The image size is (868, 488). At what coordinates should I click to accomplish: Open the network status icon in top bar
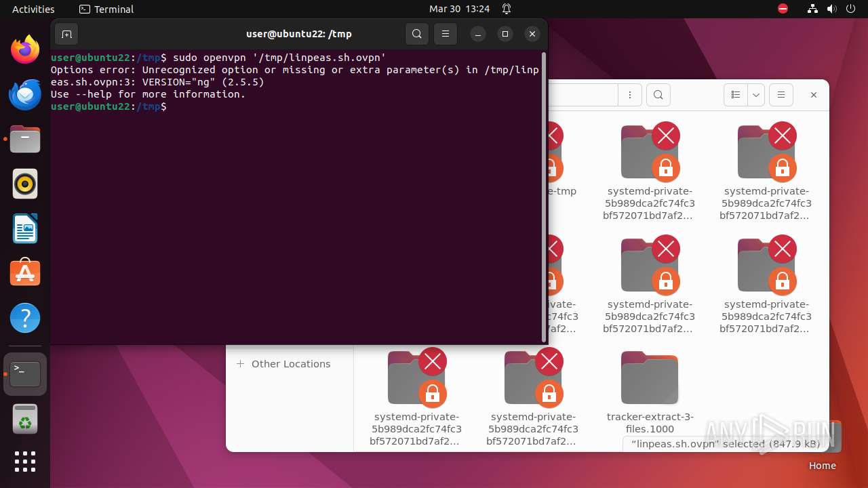(x=812, y=9)
